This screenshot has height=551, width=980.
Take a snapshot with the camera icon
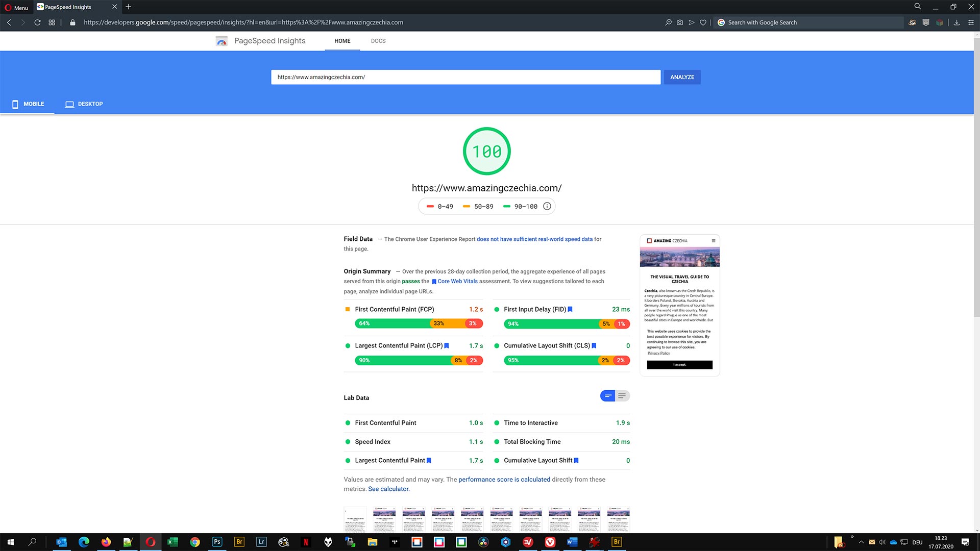pos(680,22)
